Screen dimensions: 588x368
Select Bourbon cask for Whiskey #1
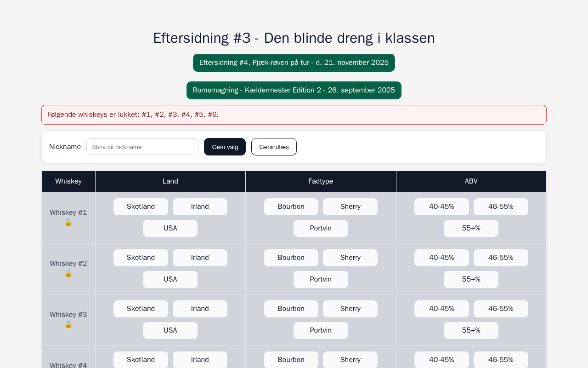pyautogui.click(x=291, y=207)
